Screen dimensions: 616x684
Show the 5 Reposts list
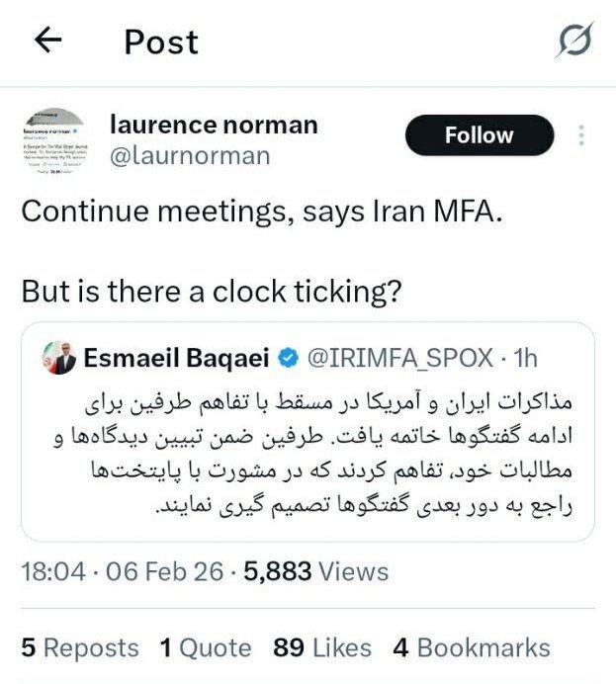[80, 648]
